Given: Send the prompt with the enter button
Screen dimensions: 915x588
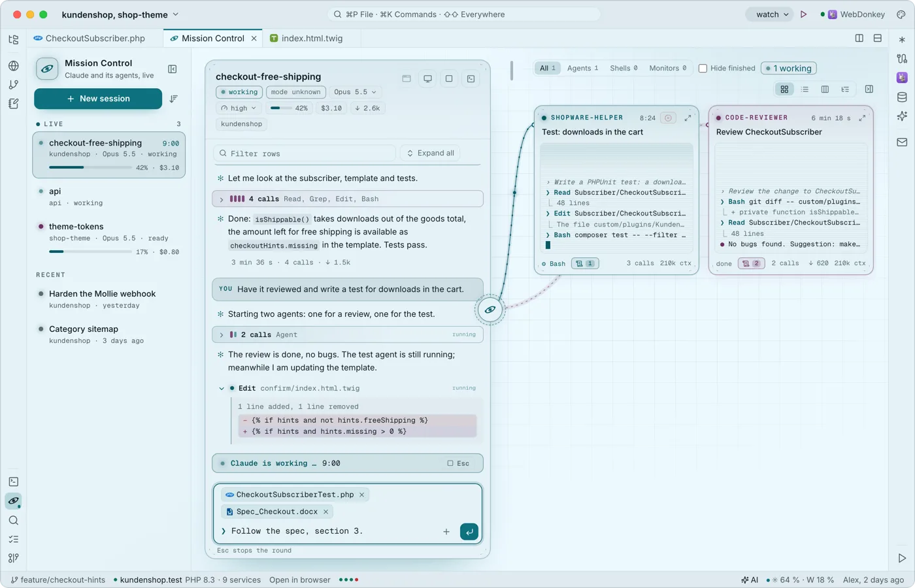Looking at the screenshot, I should pos(469,532).
